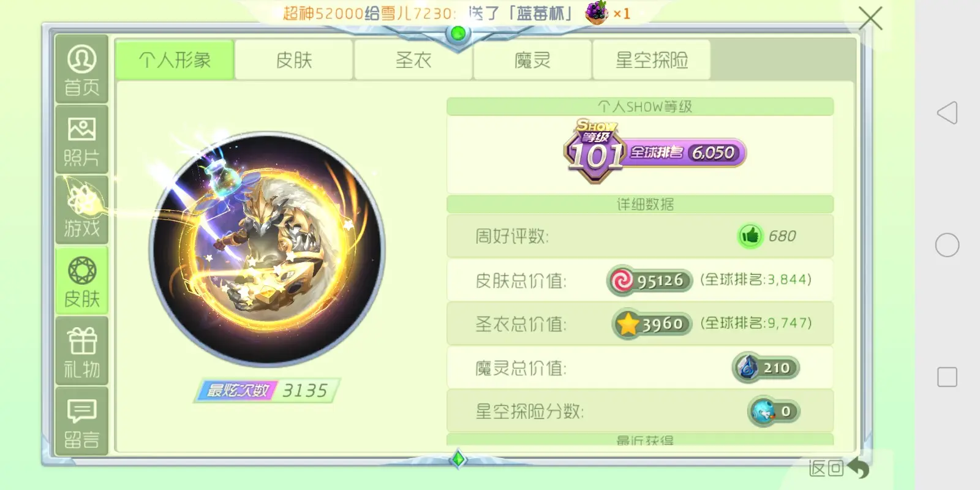Open the 留言 message sidebar icon
Viewport: 980px width, 490px height.
[x=82, y=421]
